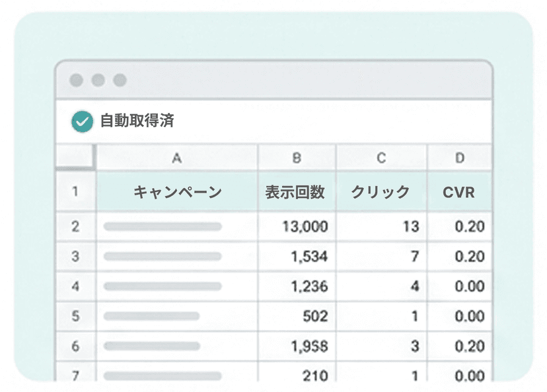Select column A header

click(176, 158)
